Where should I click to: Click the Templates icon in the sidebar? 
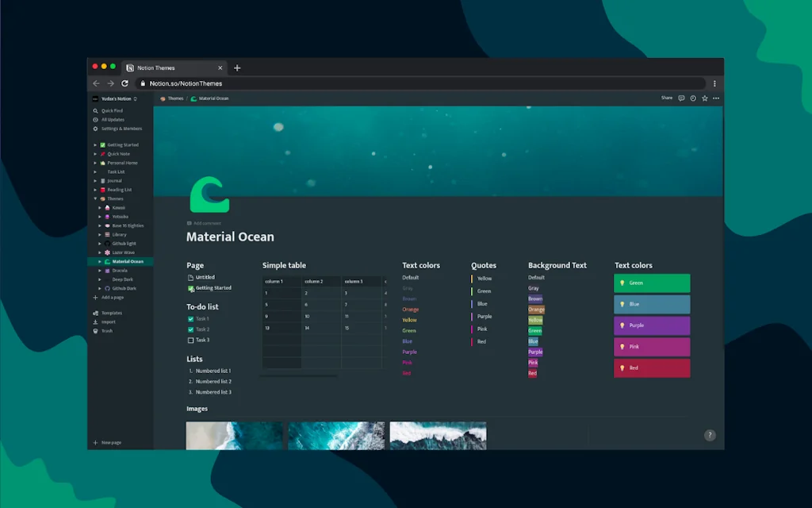tap(95, 313)
